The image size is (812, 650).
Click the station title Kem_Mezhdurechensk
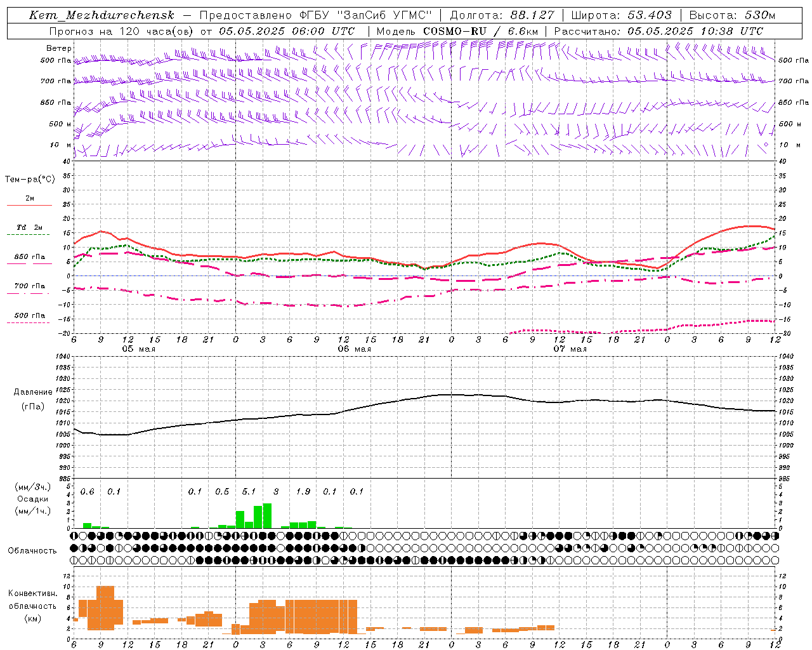pos(101,15)
